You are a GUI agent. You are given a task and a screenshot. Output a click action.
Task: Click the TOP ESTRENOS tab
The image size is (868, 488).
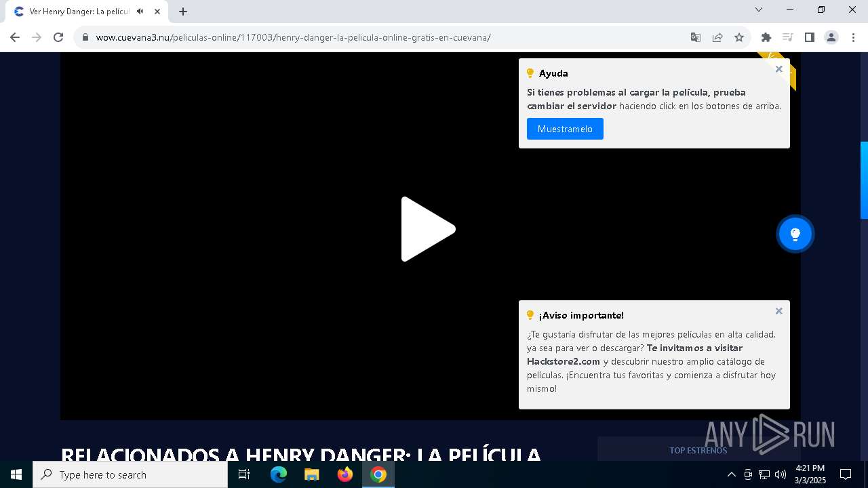(698, 450)
